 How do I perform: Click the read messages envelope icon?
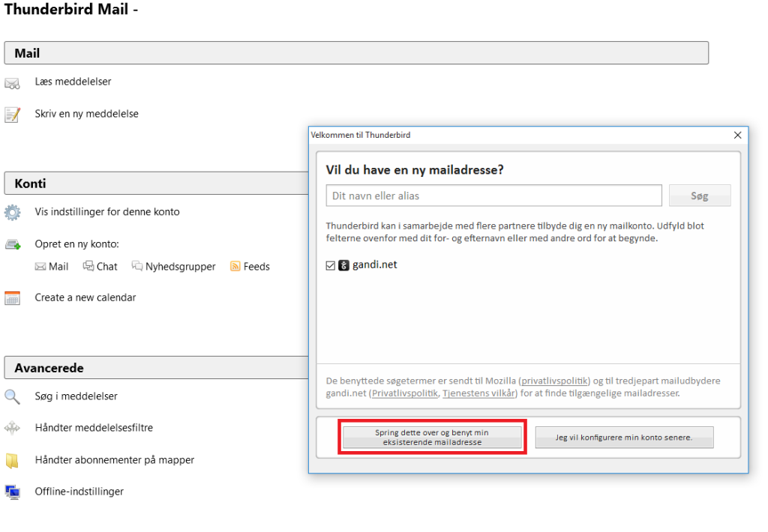point(12,82)
